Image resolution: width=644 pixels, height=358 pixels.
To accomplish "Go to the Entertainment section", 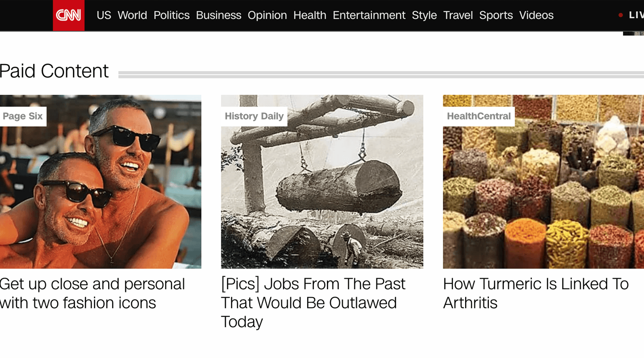I will [369, 15].
